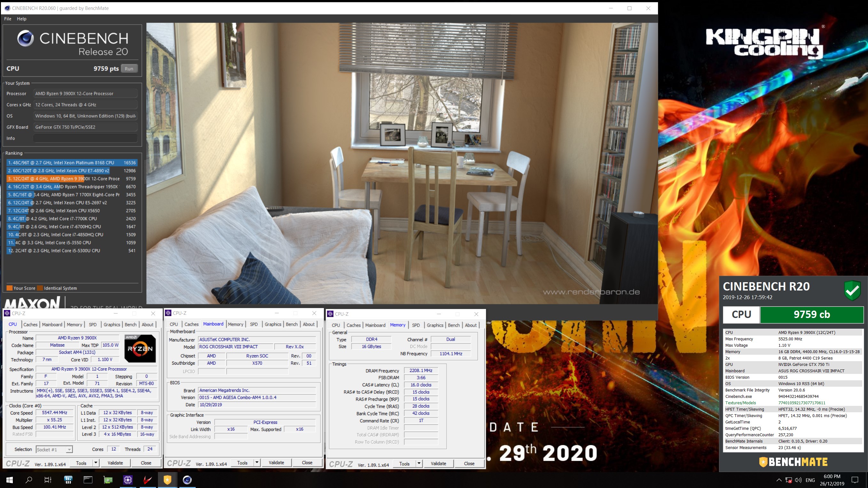This screenshot has width=868, height=488.
Task: Click the Your Score orange legend swatch
Action: pos(10,288)
